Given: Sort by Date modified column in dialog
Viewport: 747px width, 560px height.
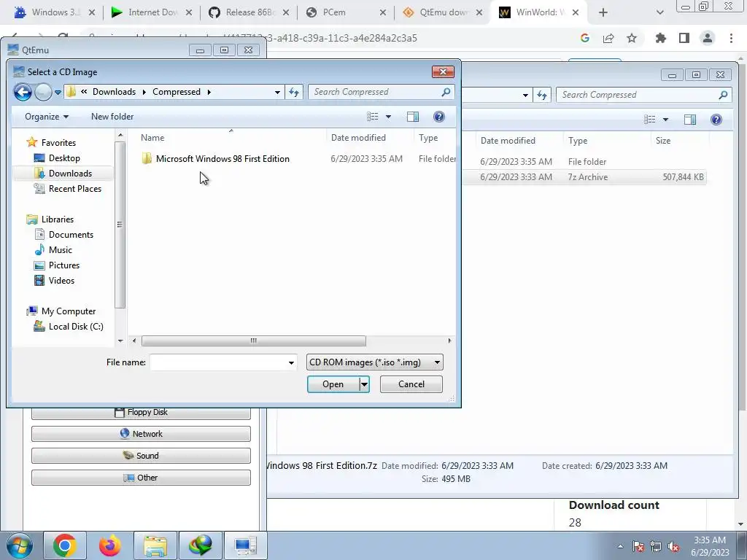Looking at the screenshot, I should pyautogui.click(x=358, y=138).
